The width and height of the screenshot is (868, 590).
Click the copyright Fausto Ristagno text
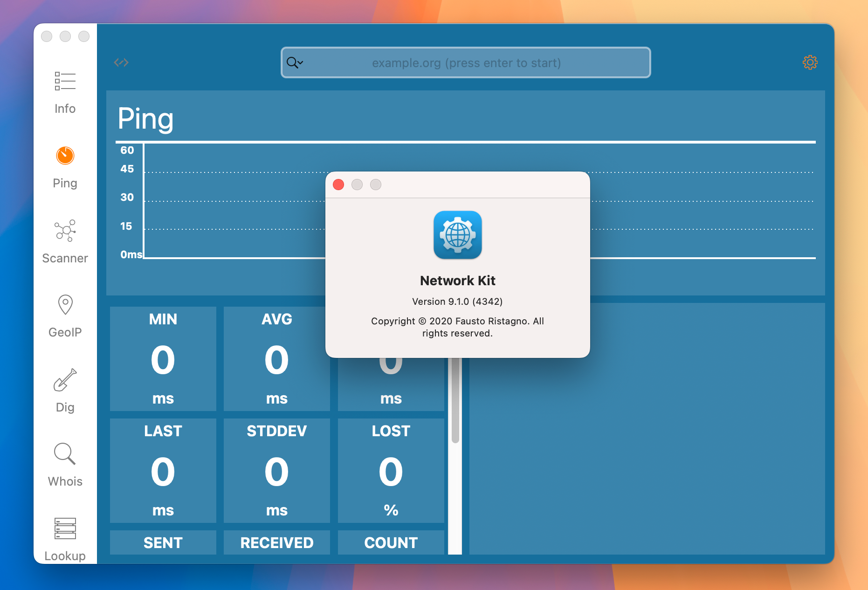(457, 327)
